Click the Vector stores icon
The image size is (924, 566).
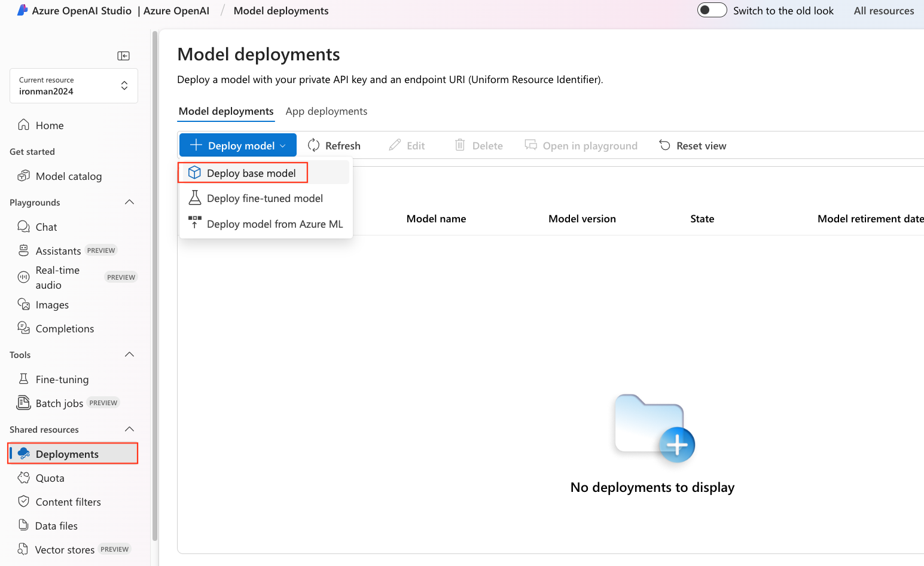pyautogui.click(x=23, y=549)
